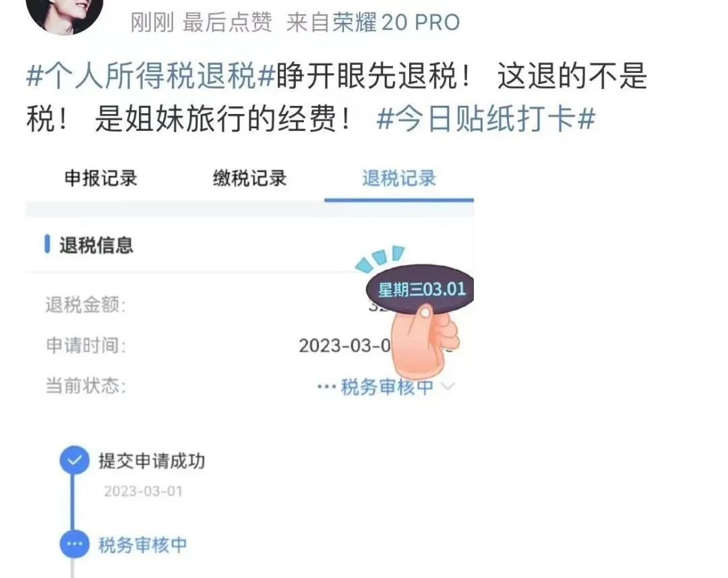Expand the 税务审核中 current status row
Screen dimensions: 728x578
(250, 386)
